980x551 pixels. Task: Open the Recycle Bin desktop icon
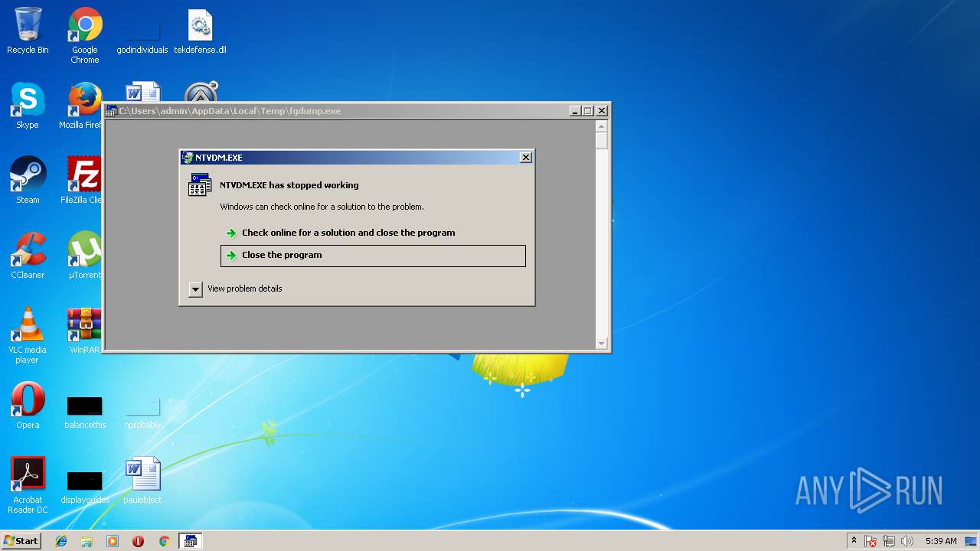coord(28,31)
